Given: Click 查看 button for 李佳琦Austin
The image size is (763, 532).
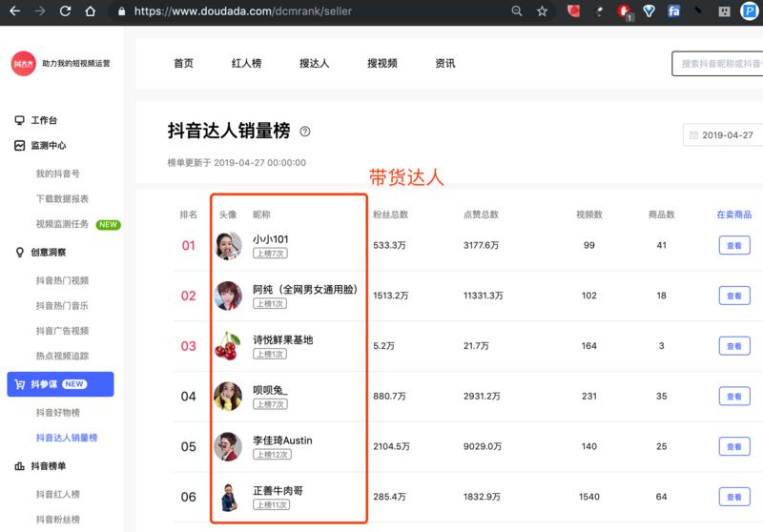Looking at the screenshot, I should [x=734, y=446].
